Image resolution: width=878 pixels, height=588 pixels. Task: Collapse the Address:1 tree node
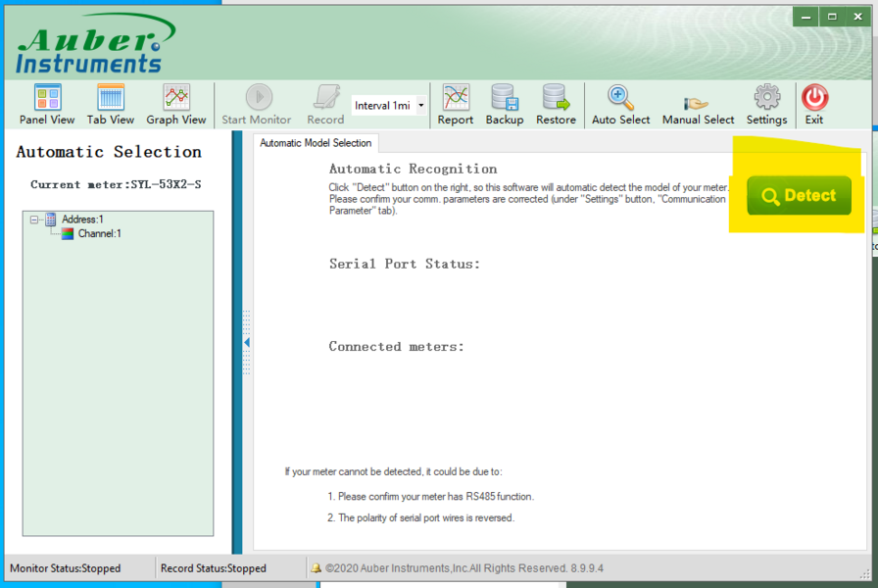click(x=35, y=220)
